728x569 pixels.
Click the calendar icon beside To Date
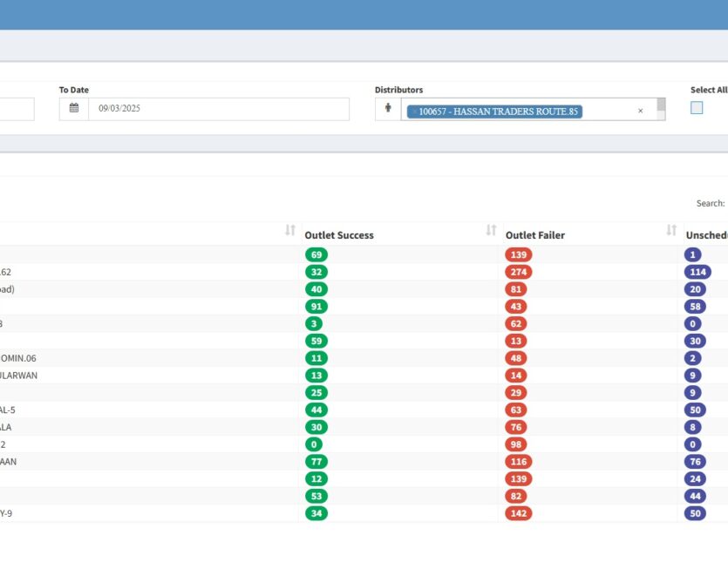tap(74, 109)
